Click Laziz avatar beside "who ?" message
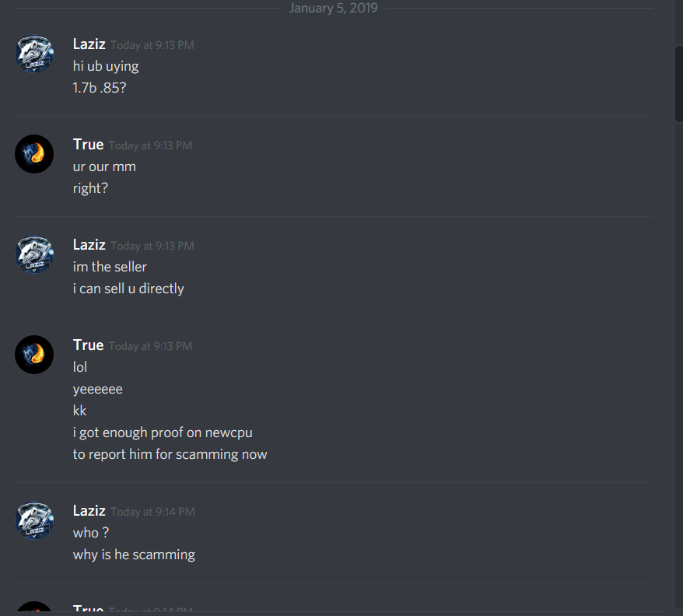This screenshot has width=683, height=616. [x=34, y=520]
